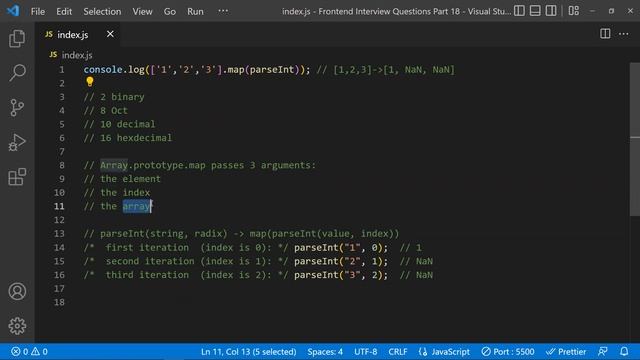Click parseInt("3", 2) call on line 16
This screenshot has width=640, height=360.
pyautogui.click(x=341, y=275)
